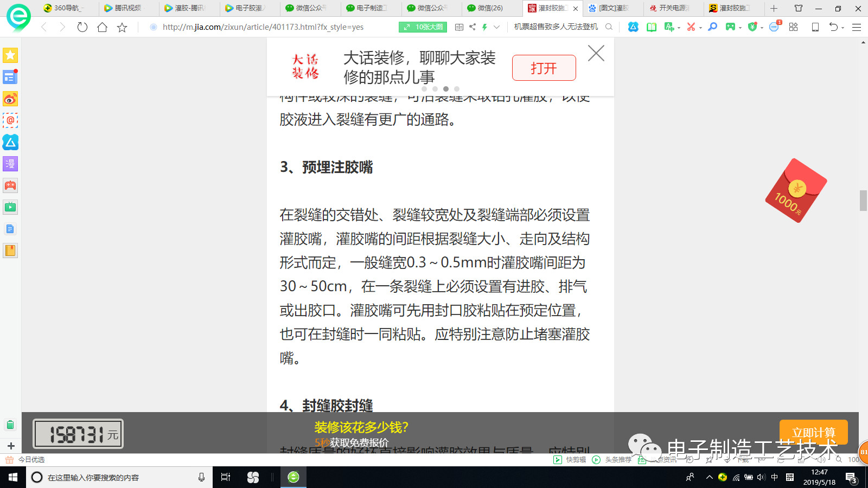
Task: Open Windows Task View on the taskbar
Action: 226,477
